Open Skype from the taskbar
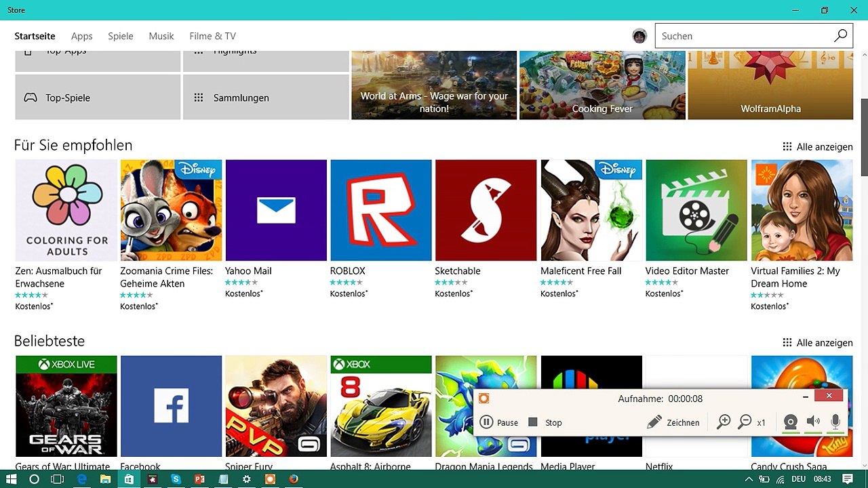This screenshot has height=488, width=868. tap(176, 479)
